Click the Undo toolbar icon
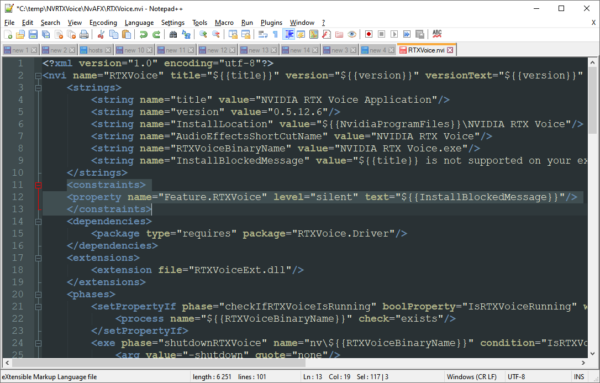The height and width of the screenshot is (383, 600). coord(143,34)
